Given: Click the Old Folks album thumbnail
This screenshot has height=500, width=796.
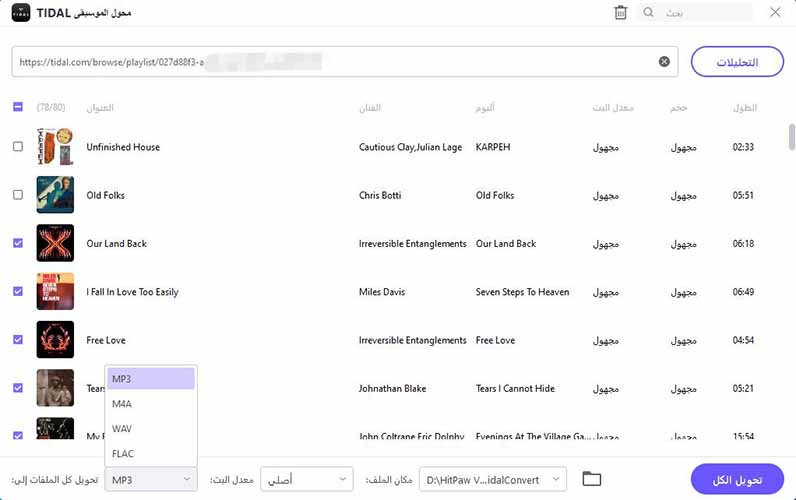Looking at the screenshot, I should pyautogui.click(x=55, y=194).
